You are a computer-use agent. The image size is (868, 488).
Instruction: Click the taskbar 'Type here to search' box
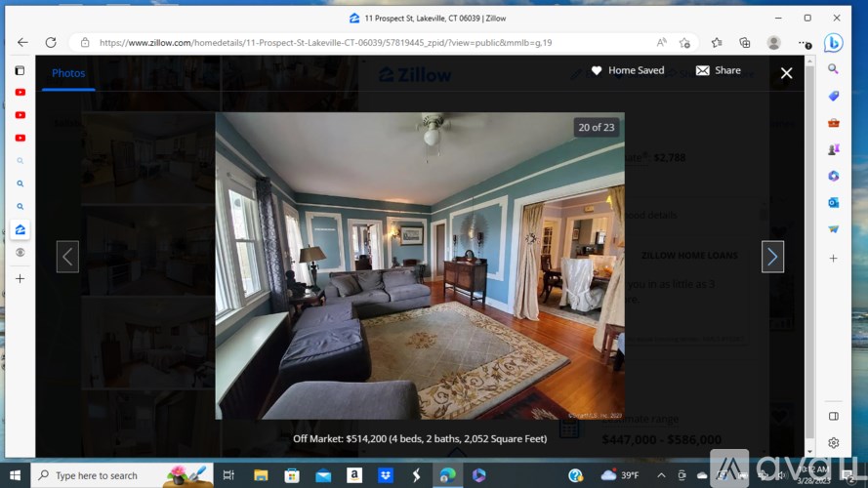pyautogui.click(x=122, y=475)
